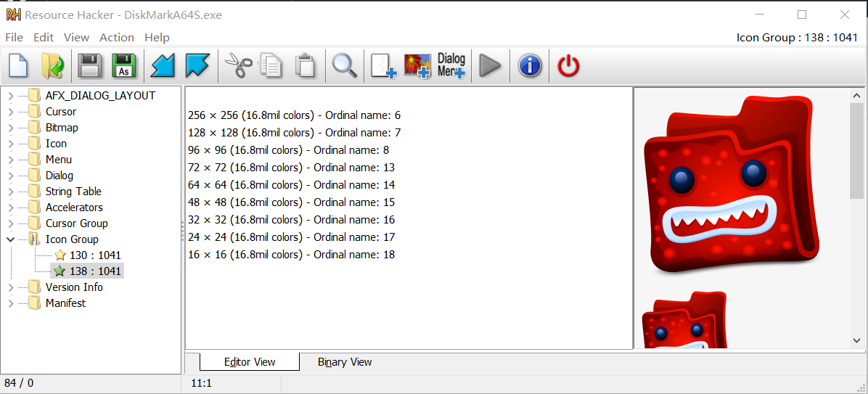Open the Edit menu

[x=43, y=38]
